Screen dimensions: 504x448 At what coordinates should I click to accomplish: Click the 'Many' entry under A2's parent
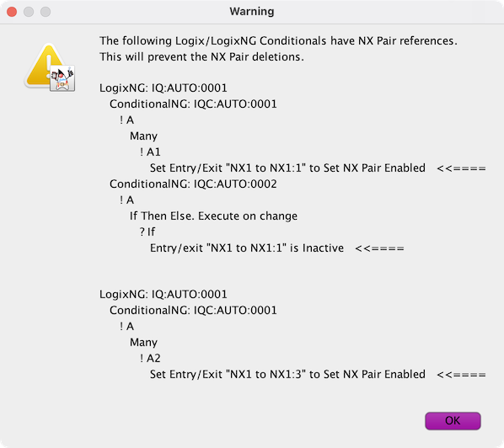click(143, 343)
